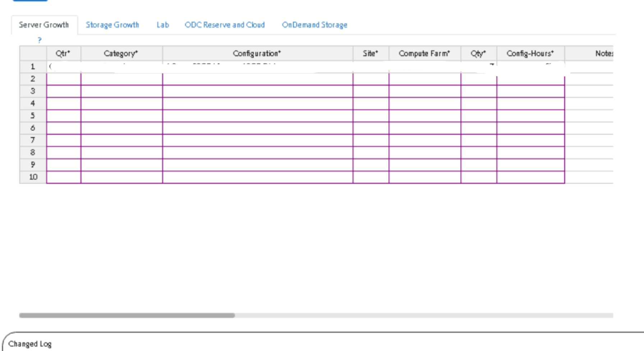The image size is (644, 351).
Task: Select the ODC Reserve and Cloud tab
Action: pyautogui.click(x=225, y=25)
